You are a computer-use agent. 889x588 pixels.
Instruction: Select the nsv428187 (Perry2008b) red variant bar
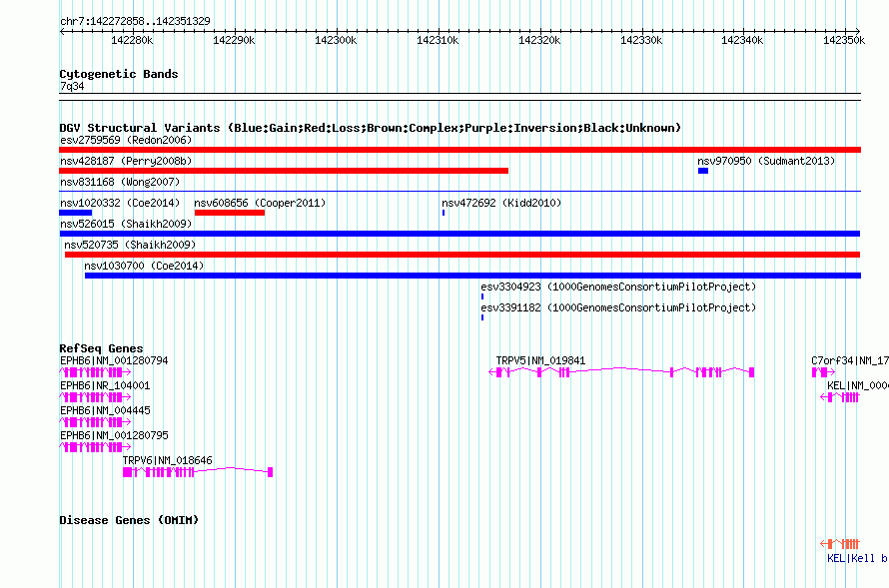(284, 171)
